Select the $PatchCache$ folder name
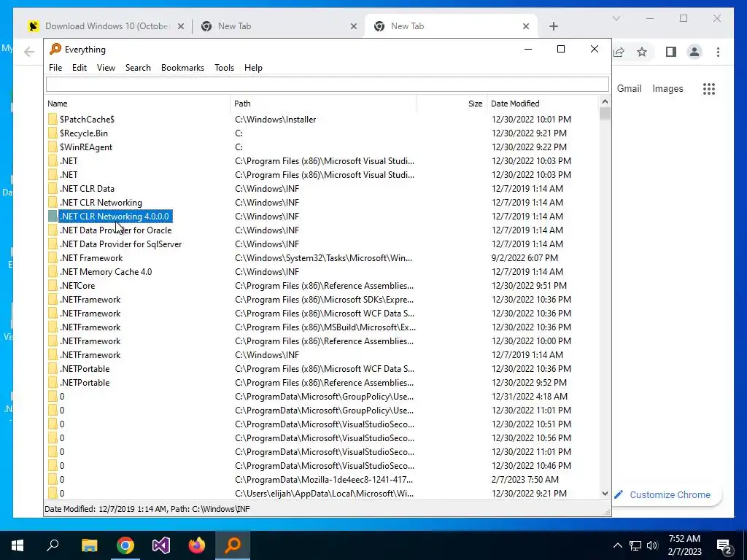Screen dimensions: 747x560 88,119
